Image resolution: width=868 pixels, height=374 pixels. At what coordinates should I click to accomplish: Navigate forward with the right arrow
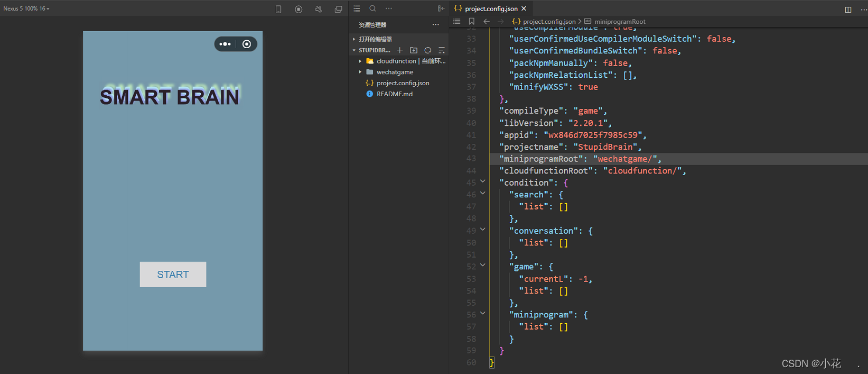point(501,22)
